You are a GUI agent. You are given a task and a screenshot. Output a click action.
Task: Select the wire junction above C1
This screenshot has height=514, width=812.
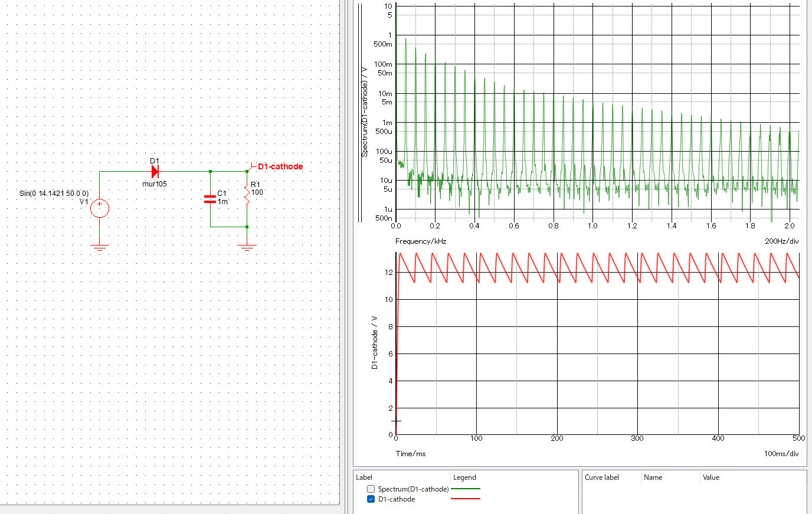[x=211, y=172]
